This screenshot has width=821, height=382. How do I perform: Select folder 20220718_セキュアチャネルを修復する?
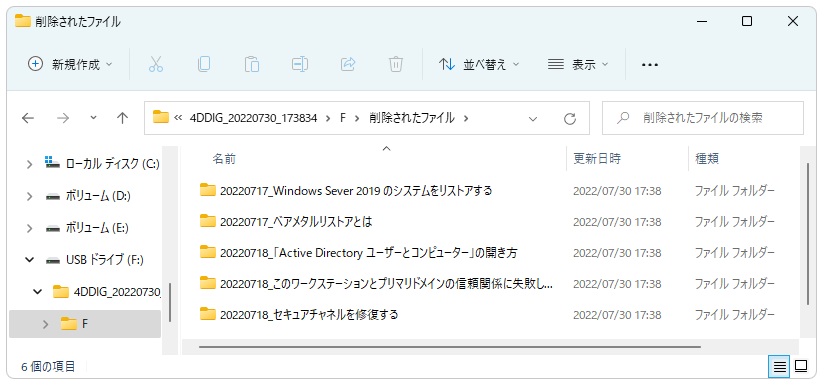tap(309, 315)
